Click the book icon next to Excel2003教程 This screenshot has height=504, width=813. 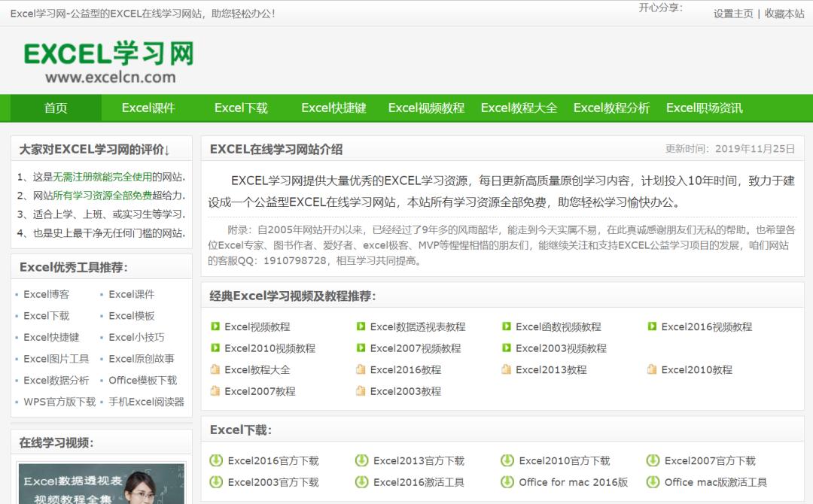[360, 391]
